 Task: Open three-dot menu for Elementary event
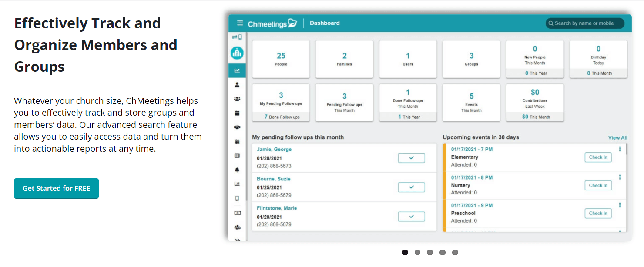(620, 149)
